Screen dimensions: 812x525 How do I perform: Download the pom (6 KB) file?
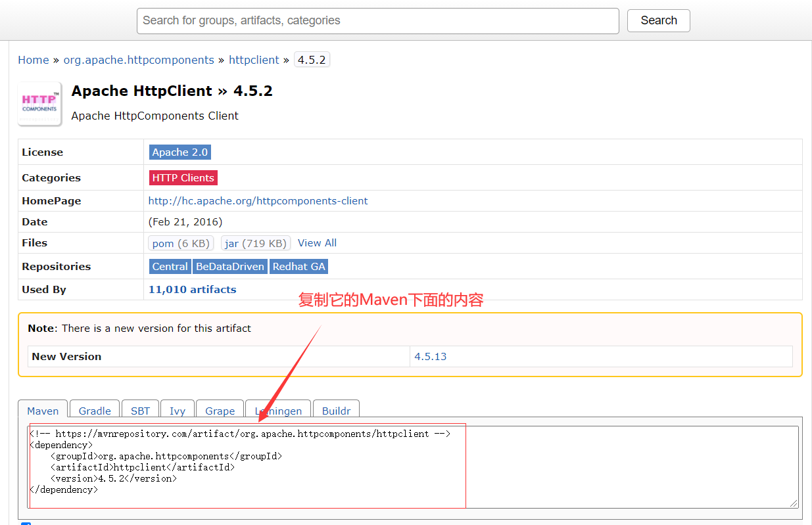coord(181,242)
